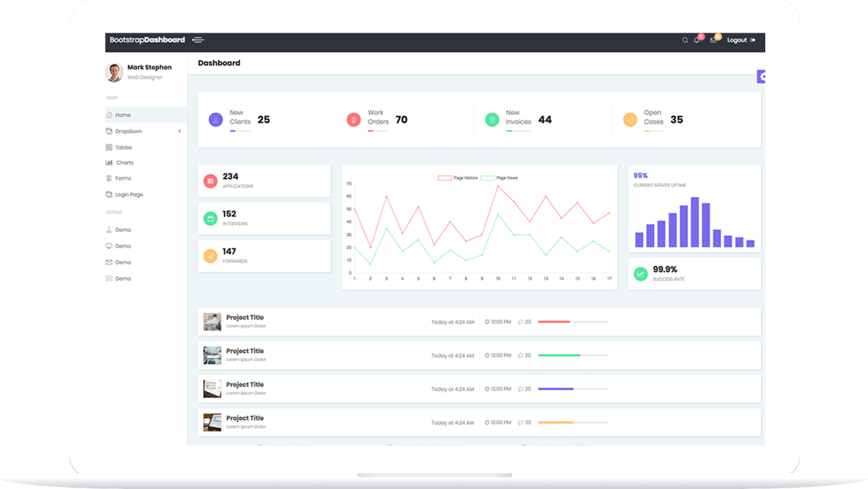The image size is (868, 489).
Task: Click the New Clients purple user icon
Action: [216, 120]
